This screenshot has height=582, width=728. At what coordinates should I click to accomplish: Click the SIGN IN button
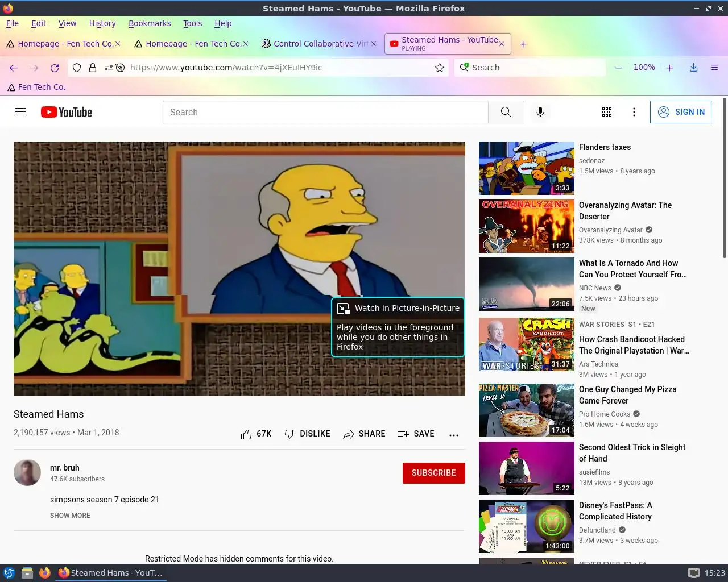[681, 112]
